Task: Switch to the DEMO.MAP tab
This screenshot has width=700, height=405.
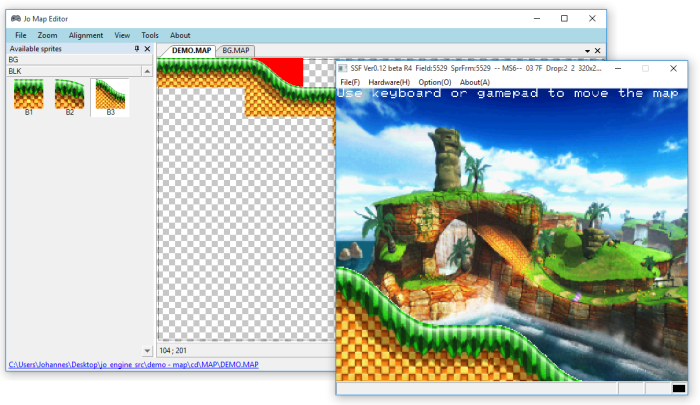Action: point(191,50)
